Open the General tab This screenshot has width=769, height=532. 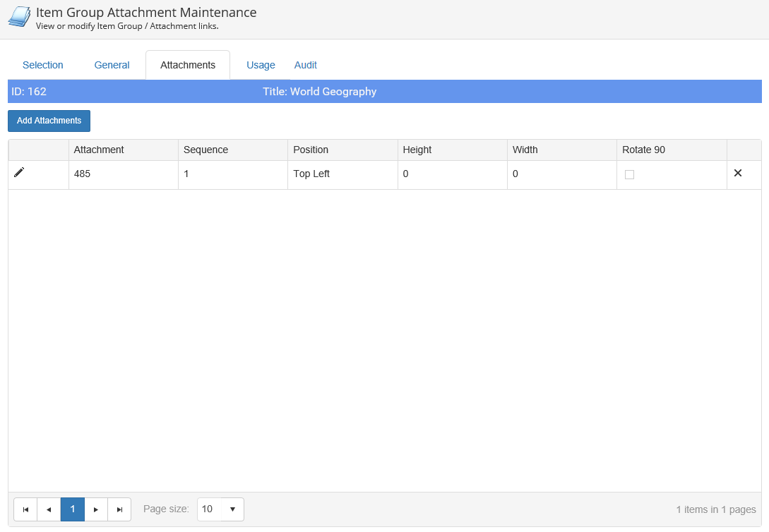[112, 65]
